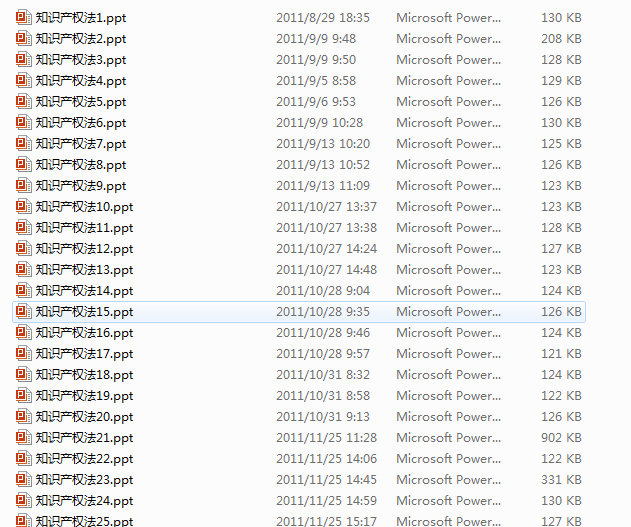Click the PowerPoint icon of 知识产权法20.ppt

24,416
